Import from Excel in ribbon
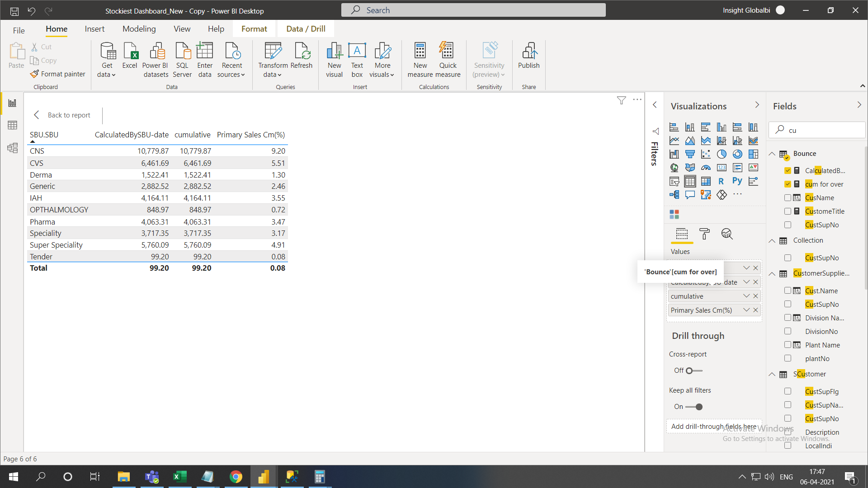Image resolution: width=868 pixels, height=488 pixels. 130,56
